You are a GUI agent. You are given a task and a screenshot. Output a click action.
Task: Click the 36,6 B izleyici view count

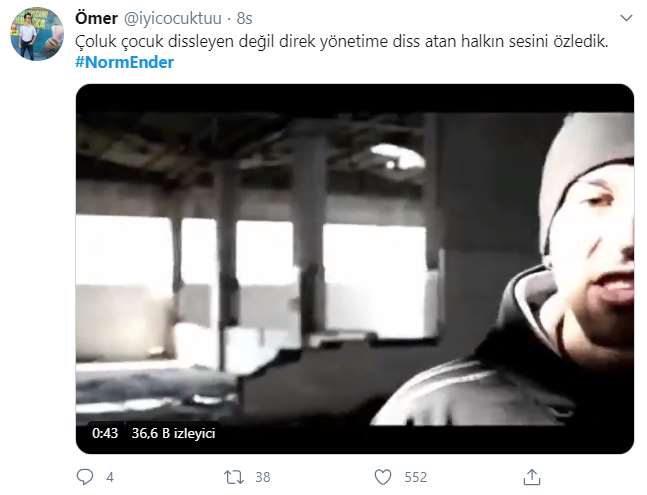[173, 433]
